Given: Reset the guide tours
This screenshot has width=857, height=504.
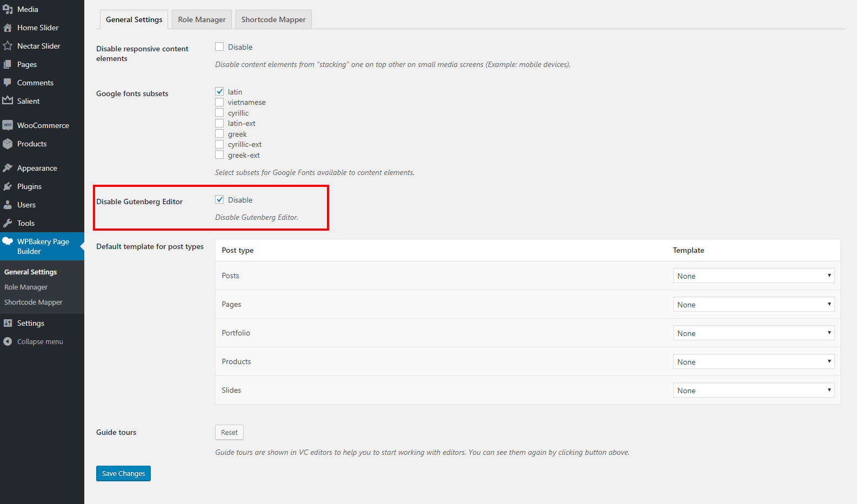Looking at the screenshot, I should pos(229,432).
